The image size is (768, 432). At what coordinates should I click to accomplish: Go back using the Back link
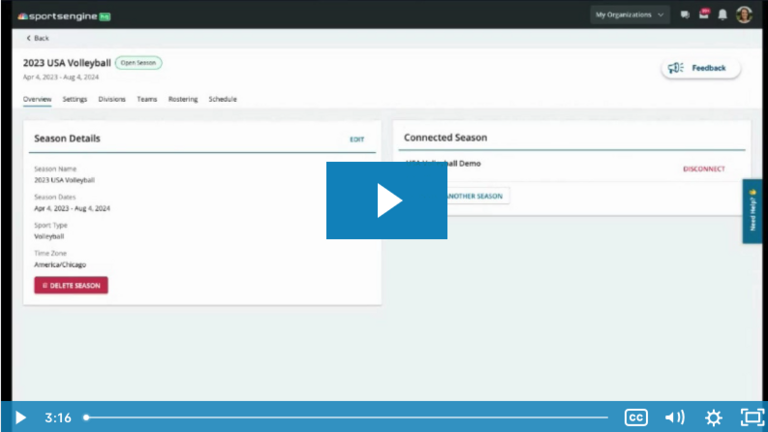click(37, 38)
